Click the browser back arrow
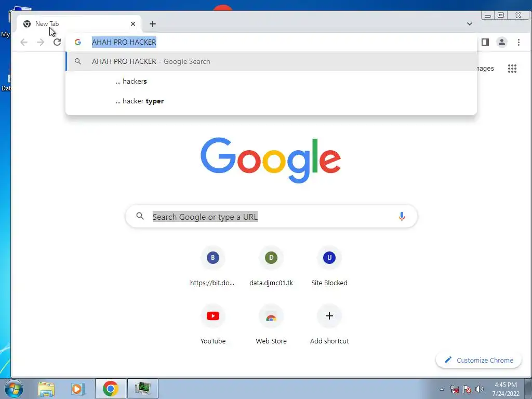The width and height of the screenshot is (532, 399). tap(24, 42)
